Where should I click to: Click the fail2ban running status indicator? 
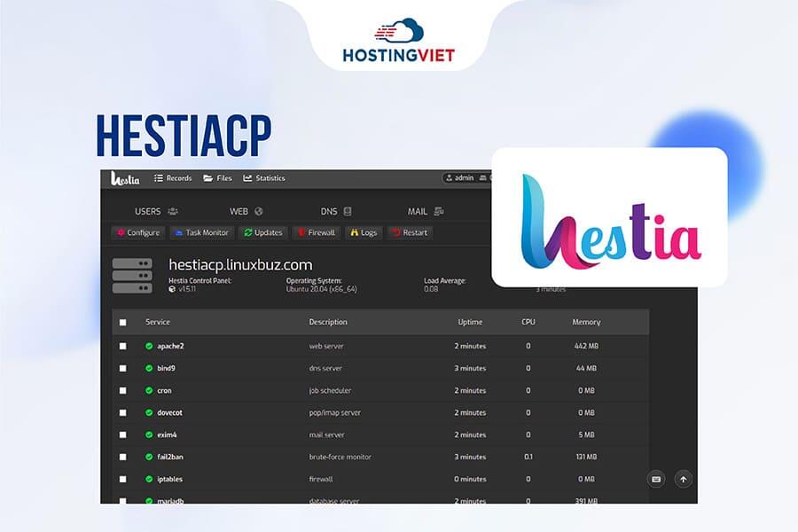pos(150,456)
